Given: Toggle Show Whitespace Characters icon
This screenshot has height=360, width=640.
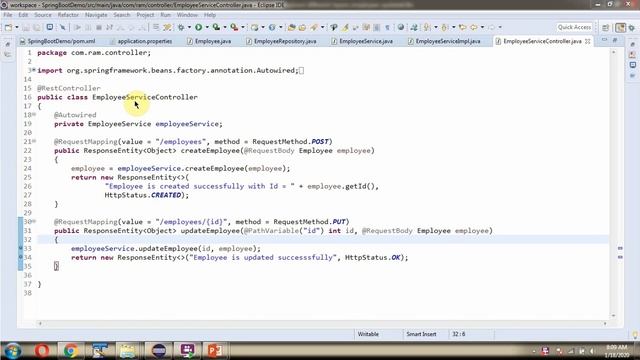Looking at the screenshot, I should coord(387,27).
